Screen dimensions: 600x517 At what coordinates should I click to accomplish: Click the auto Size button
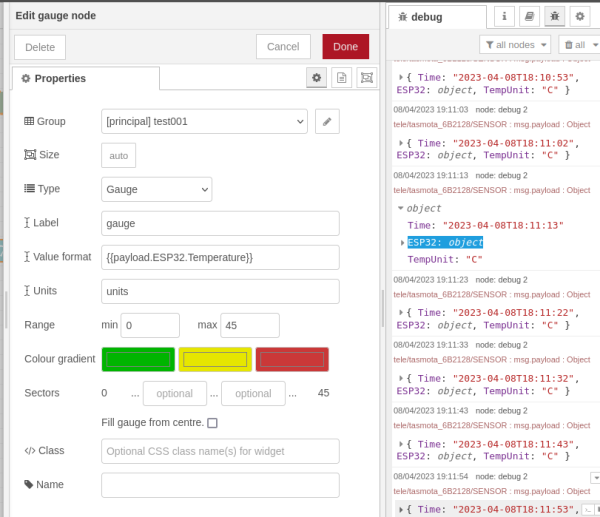(118, 156)
